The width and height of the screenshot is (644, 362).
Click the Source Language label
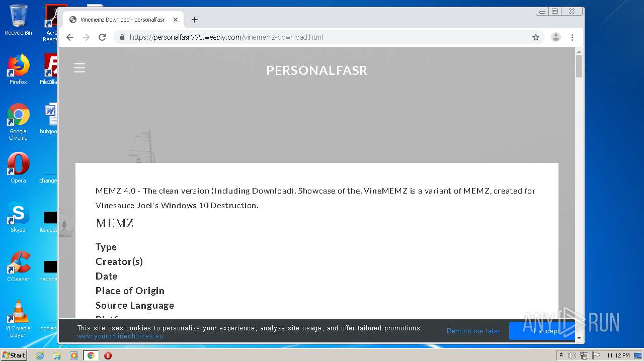pyautogui.click(x=135, y=305)
